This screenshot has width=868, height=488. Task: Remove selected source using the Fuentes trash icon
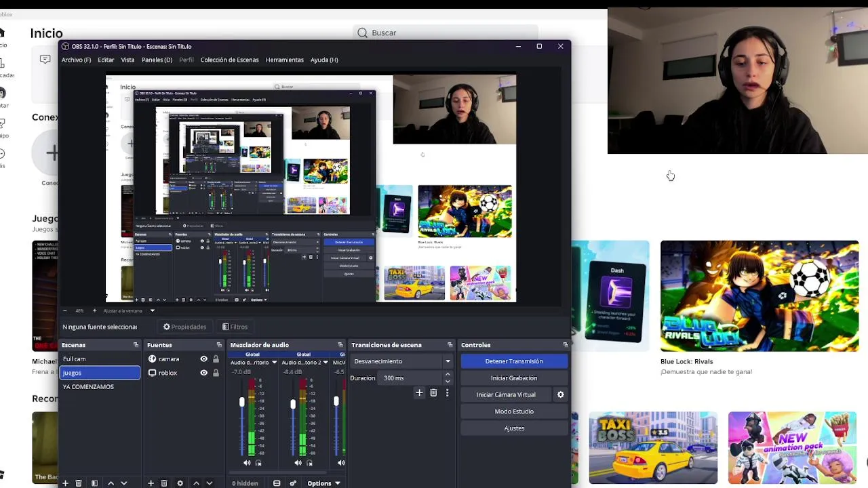[164, 483]
